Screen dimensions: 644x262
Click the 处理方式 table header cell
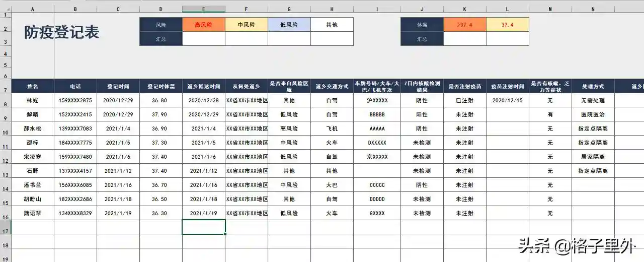click(593, 86)
